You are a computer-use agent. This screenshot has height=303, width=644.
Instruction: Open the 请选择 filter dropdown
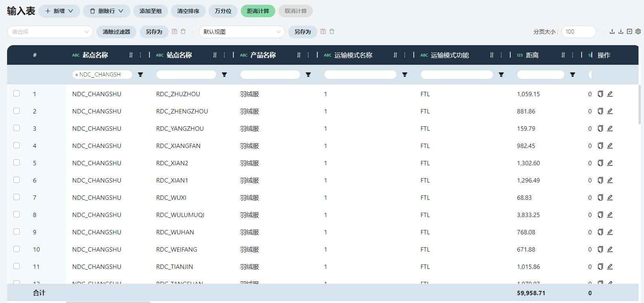point(50,32)
